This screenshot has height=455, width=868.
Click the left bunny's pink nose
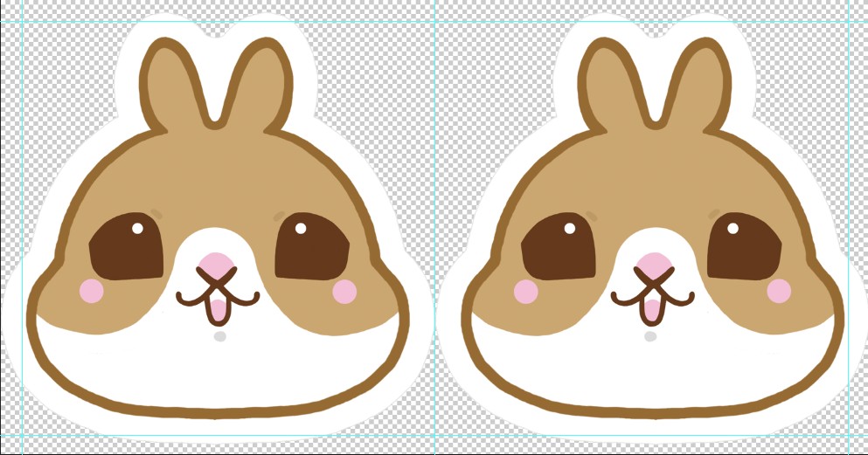click(216, 264)
